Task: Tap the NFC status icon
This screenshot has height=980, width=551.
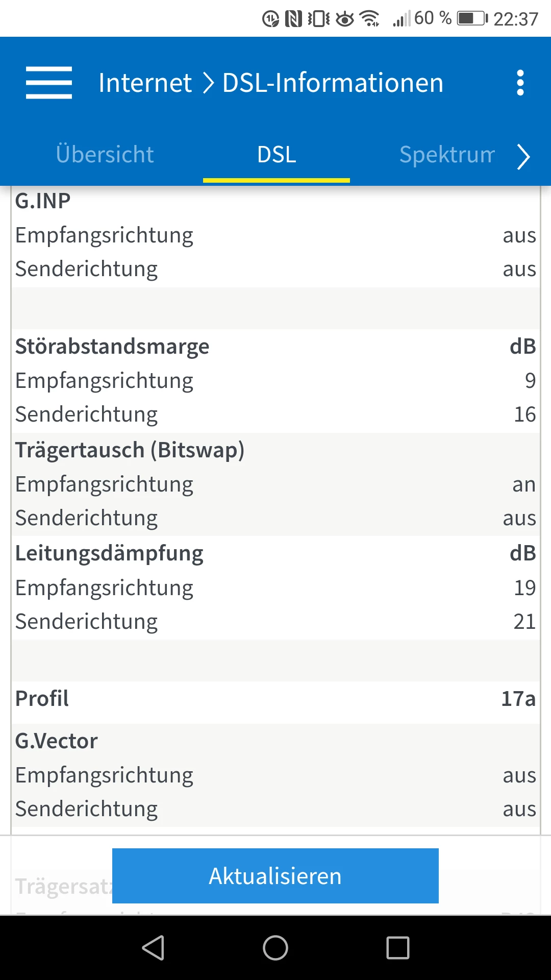Action: [293, 19]
